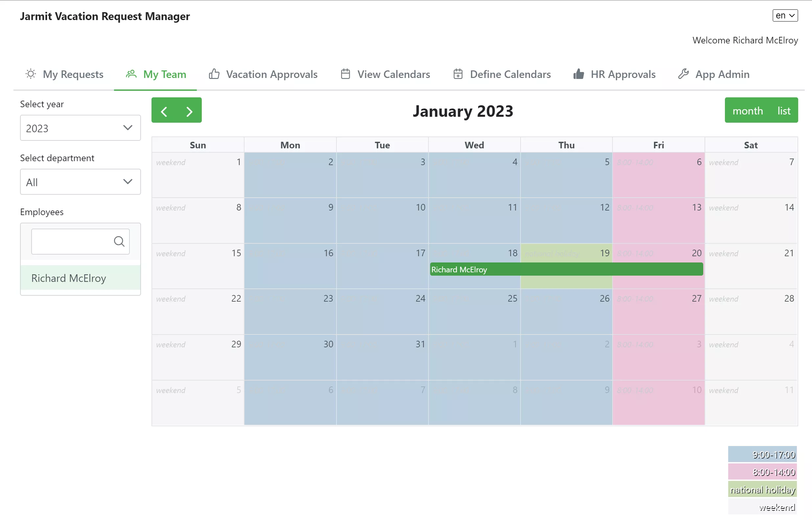Expand the Select year dropdown
812x520 pixels.
tap(80, 128)
